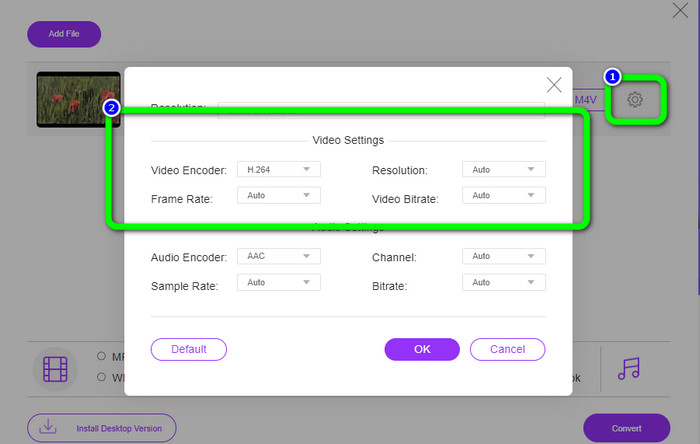Expand the video Resolution Auto dropdown
The width and height of the screenshot is (700, 444).
(504, 170)
